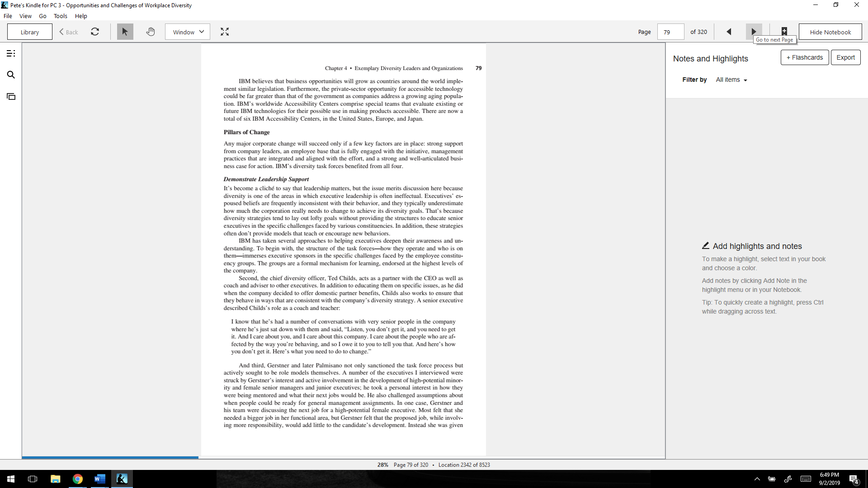Screen dimensions: 868x488
Task: Click the Back button
Action: click(x=69, y=32)
